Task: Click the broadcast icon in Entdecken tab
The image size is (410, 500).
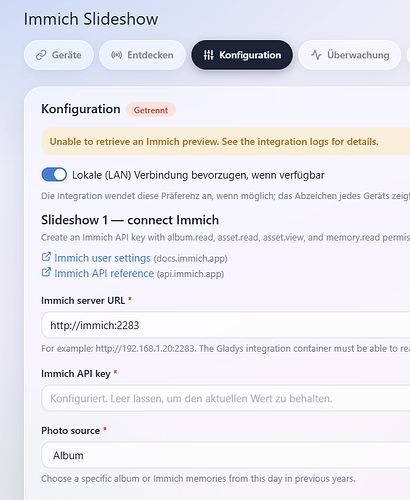Action: pos(116,55)
